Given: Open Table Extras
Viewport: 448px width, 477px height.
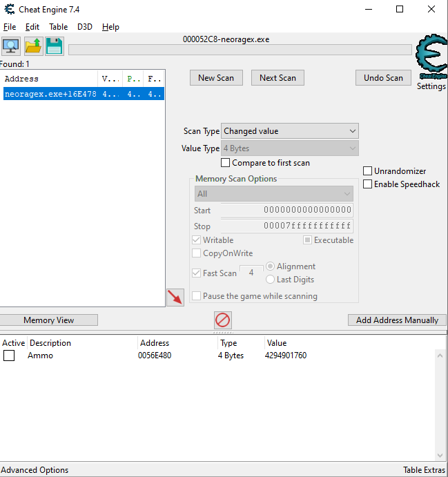Looking at the screenshot, I should tap(424, 470).
